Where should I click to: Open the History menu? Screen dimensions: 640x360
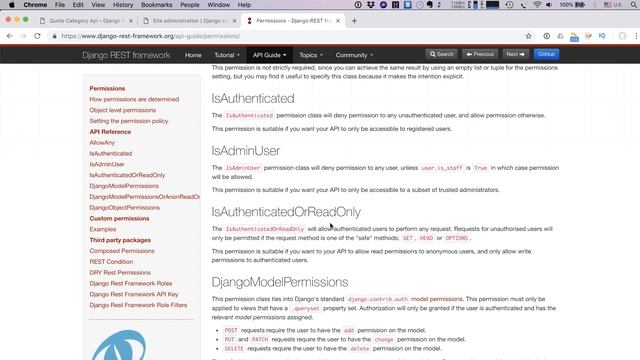click(123, 5)
